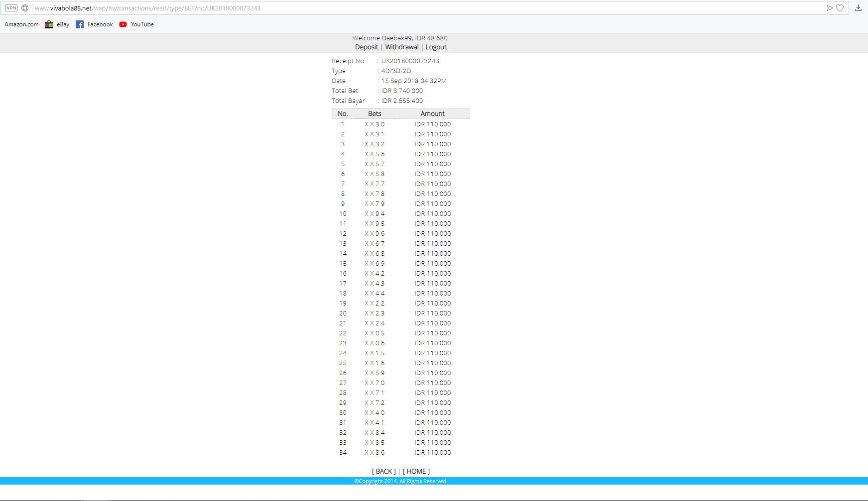Click the globe site info icon
868x501 pixels.
pyautogui.click(x=25, y=8)
